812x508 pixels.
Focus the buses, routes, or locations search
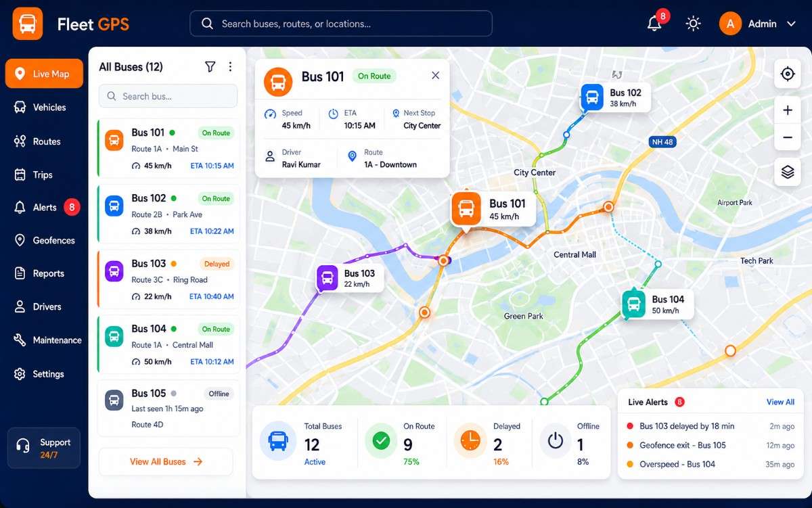click(340, 24)
